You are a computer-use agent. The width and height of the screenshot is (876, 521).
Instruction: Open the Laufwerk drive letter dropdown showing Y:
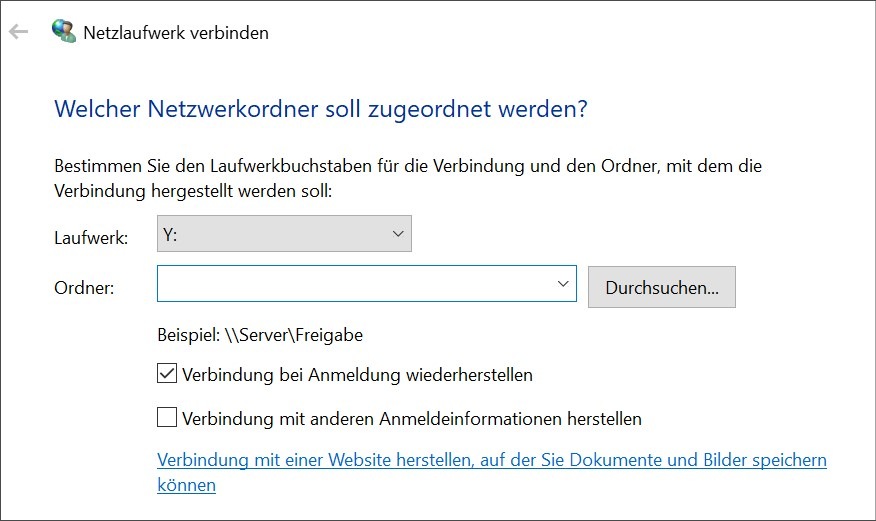pyautogui.click(x=284, y=233)
